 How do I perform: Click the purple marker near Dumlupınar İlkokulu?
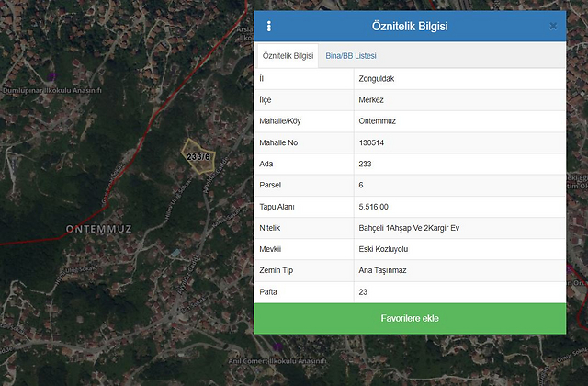tap(51, 76)
